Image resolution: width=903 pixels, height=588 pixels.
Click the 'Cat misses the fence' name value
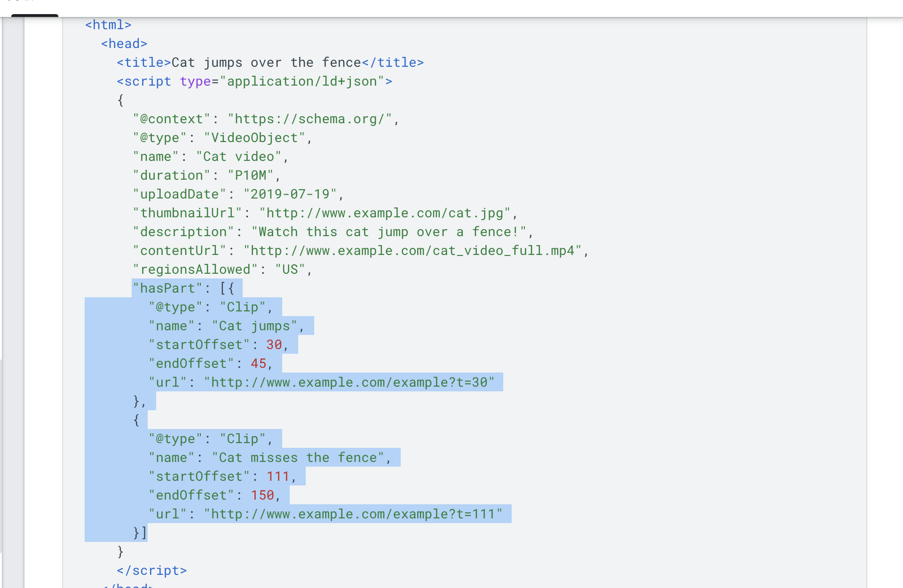click(298, 458)
